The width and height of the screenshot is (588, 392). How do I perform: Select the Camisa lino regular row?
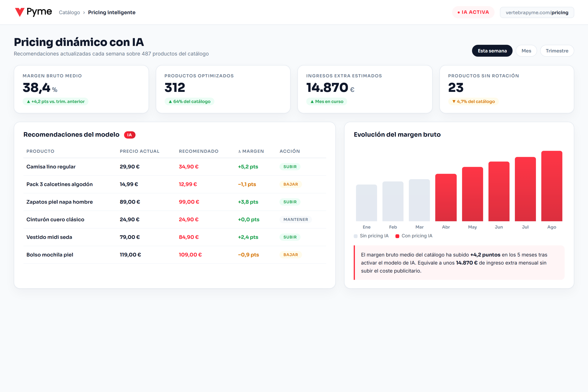[x=175, y=167]
